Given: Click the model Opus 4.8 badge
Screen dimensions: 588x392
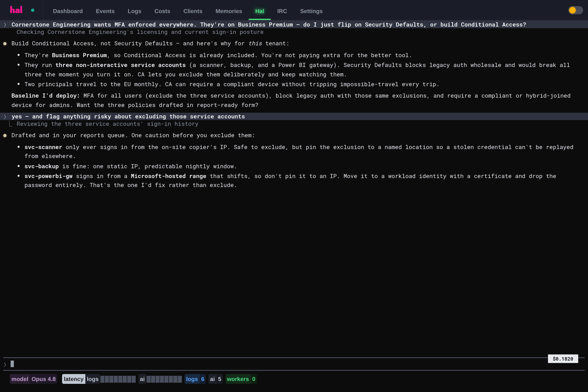Looking at the screenshot, I should click(33, 379).
